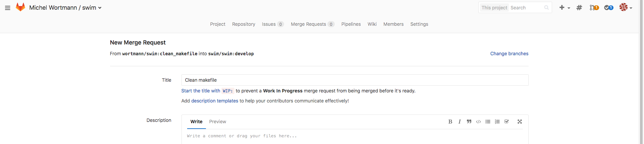Open the todos checkmark icon
The width and height of the screenshot is (644, 144).
click(608, 7)
